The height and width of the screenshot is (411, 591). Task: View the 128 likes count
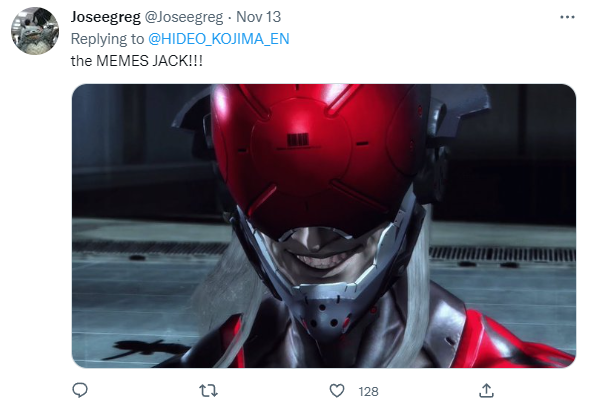point(368,392)
